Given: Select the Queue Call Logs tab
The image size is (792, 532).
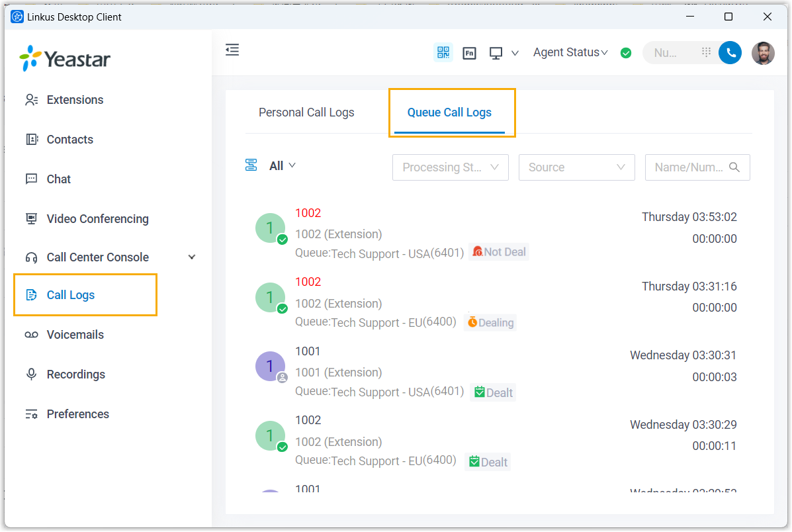Looking at the screenshot, I should pos(449,112).
